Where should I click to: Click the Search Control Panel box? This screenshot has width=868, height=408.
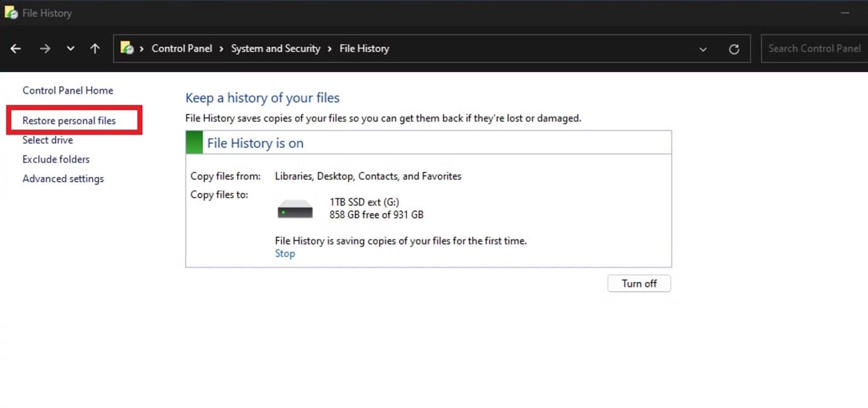click(815, 48)
